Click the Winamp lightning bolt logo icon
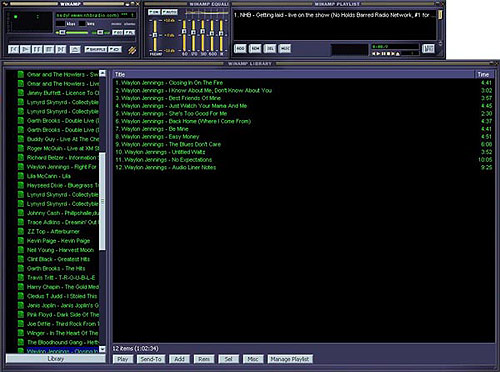Viewport: 500px width, 372px height. point(132,50)
